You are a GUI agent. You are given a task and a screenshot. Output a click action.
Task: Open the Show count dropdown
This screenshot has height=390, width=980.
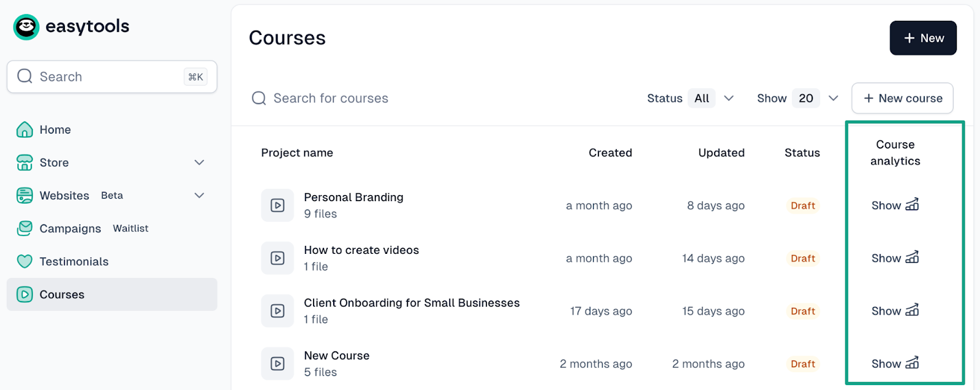pos(815,99)
